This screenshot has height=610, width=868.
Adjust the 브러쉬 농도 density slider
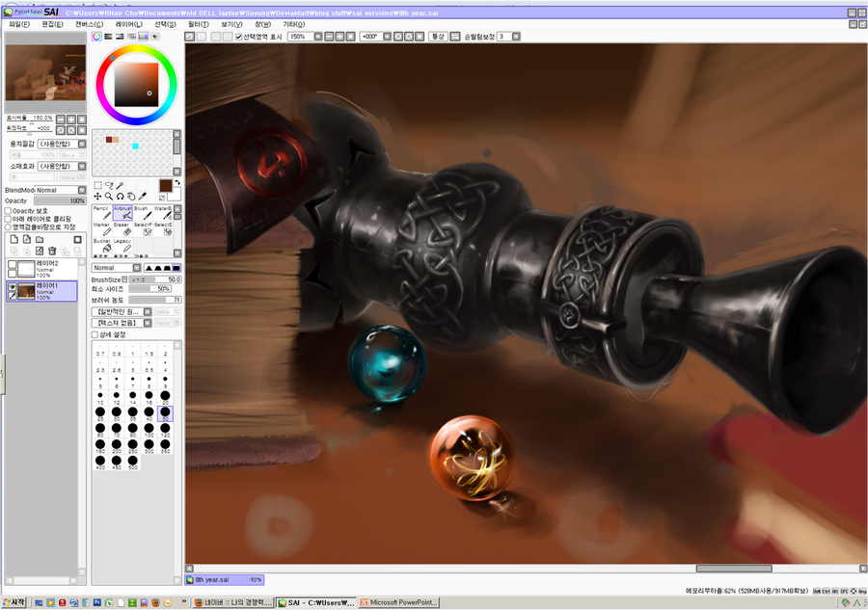pyautogui.click(x=155, y=300)
